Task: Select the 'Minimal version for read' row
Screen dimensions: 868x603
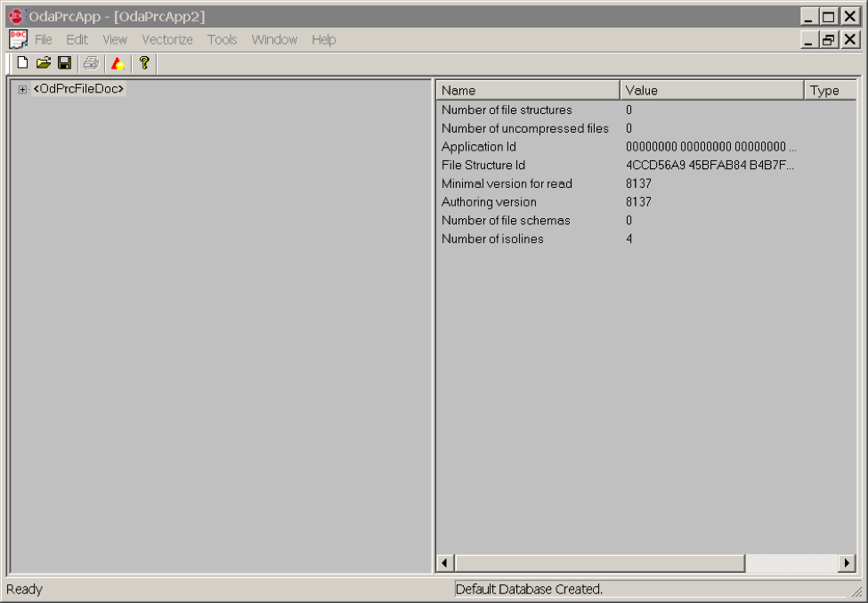Action: (x=646, y=183)
